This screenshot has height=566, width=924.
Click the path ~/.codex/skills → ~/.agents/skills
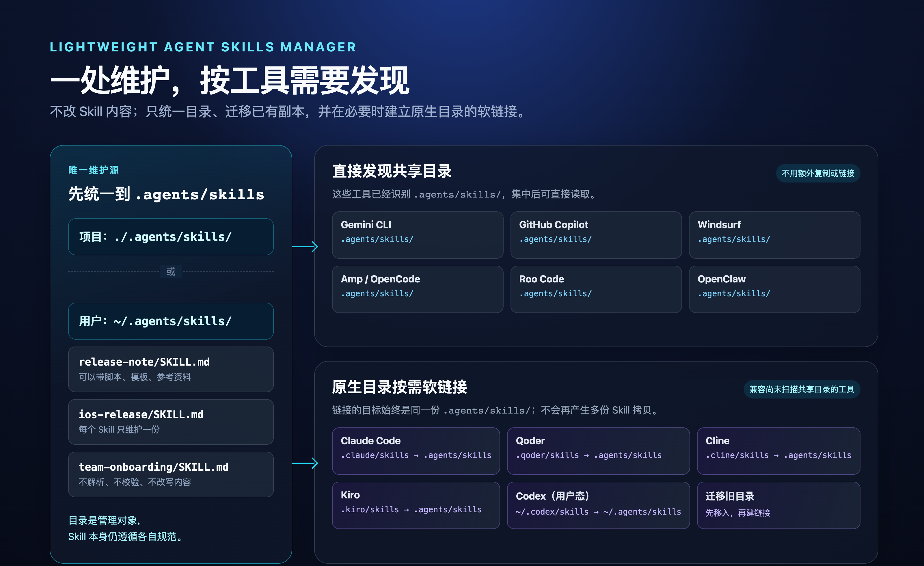598,512
